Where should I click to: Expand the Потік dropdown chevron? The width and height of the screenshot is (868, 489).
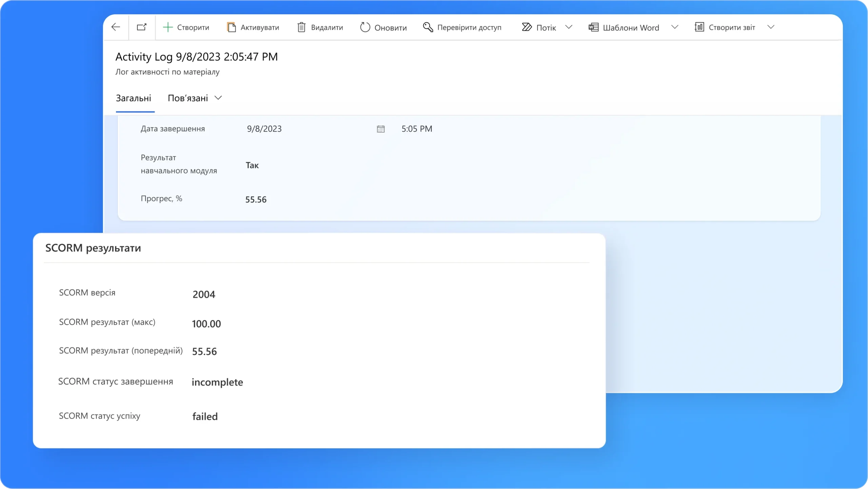(x=569, y=27)
